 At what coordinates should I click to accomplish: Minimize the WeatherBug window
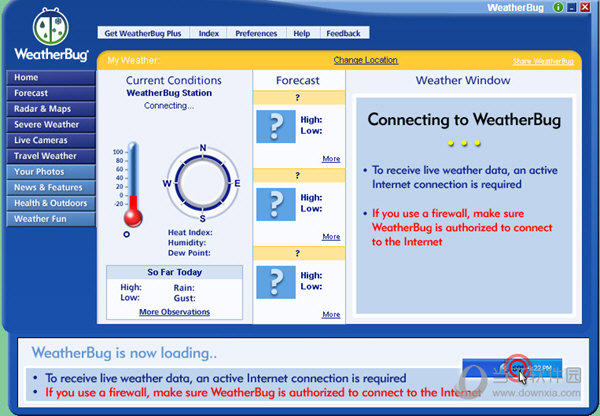coord(572,7)
